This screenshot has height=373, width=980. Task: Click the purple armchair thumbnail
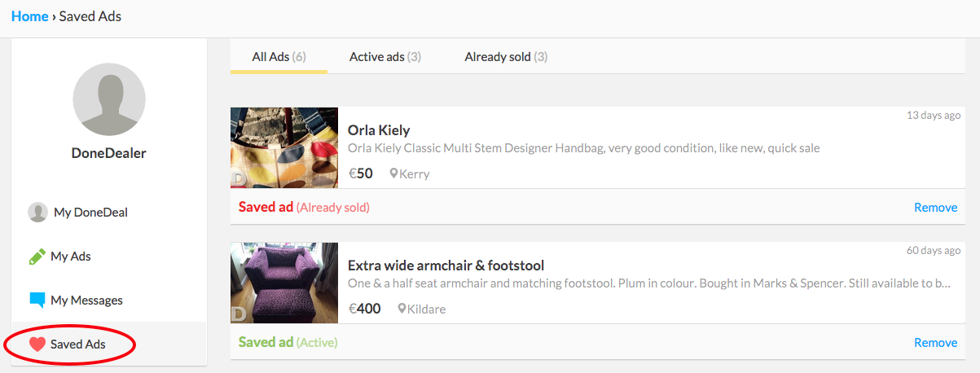click(x=284, y=283)
